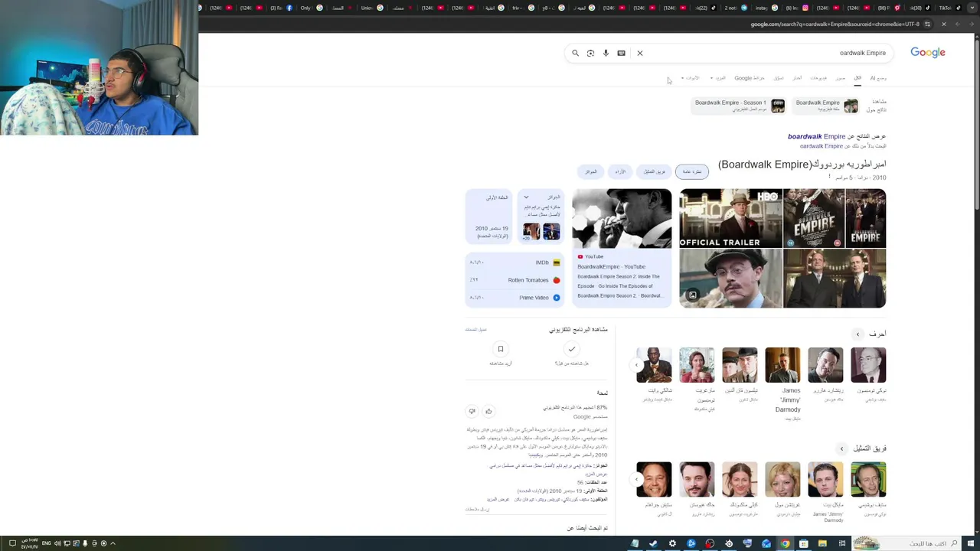The height and width of the screenshot is (551, 980).
Task: Click the thumbs down dislike button
Action: pos(472,411)
